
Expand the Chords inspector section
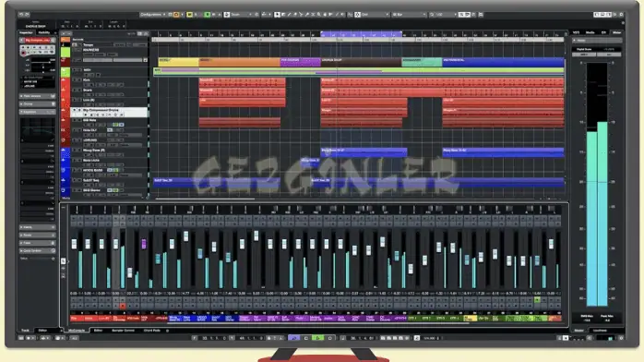pyautogui.click(x=38, y=104)
